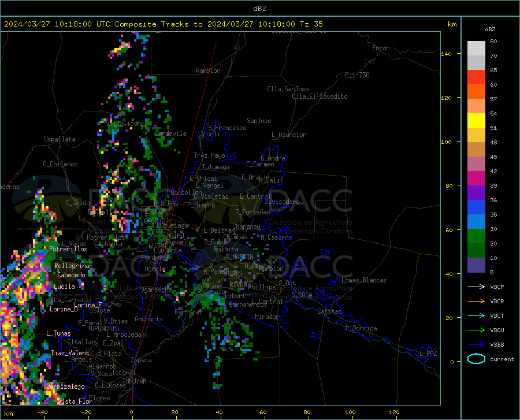Select the red 60-65 dBZ color swatch
The width and height of the screenshot is (520, 420).
pyautogui.click(x=476, y=77)
